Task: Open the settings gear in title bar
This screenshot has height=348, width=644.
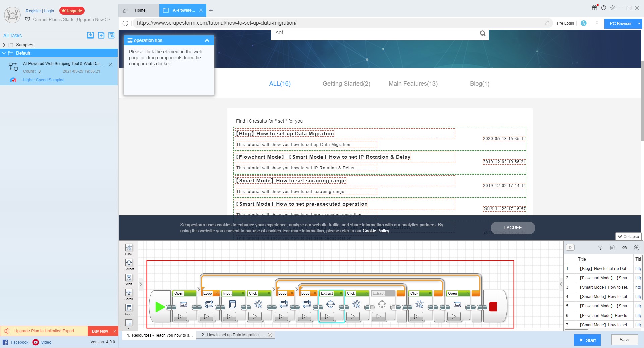Action: click(613, 8)
